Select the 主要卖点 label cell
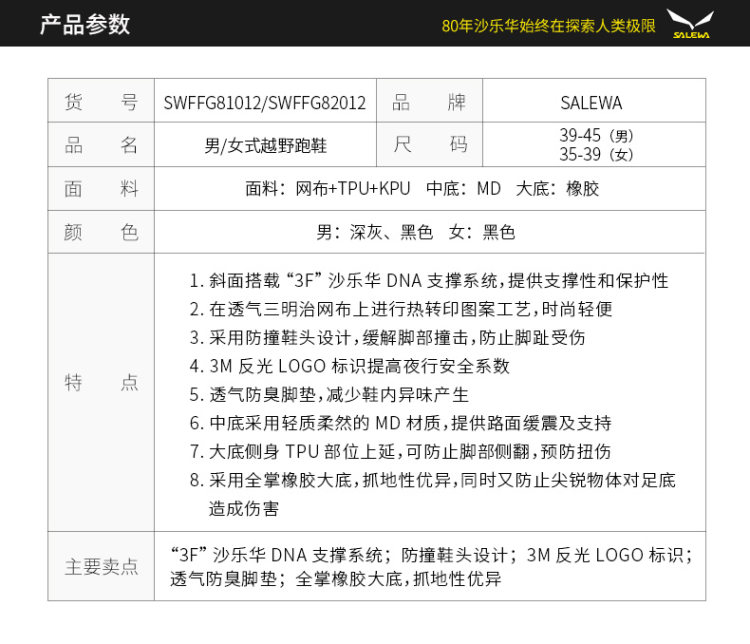This screenshot has height=644, width=750. 101,566
